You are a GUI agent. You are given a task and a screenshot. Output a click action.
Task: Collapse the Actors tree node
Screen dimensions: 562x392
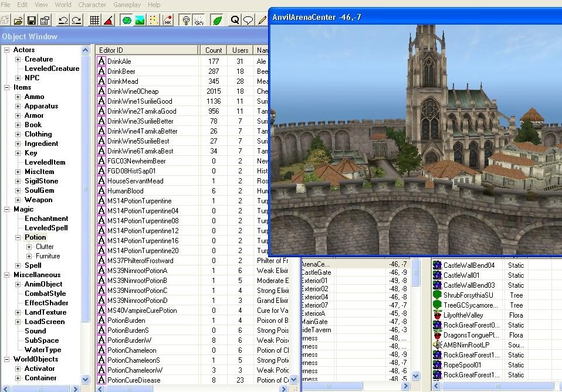tap(7, 50)
